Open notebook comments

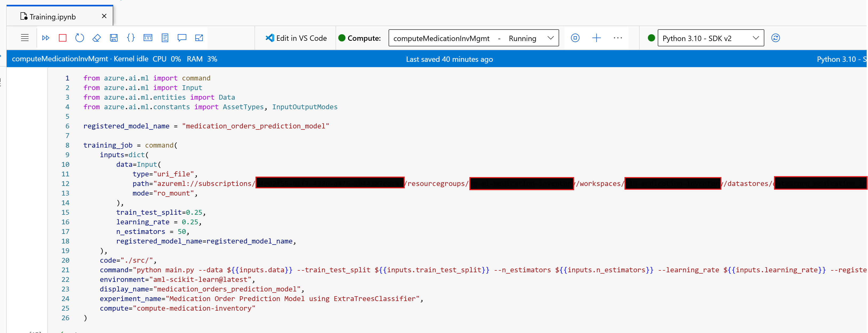point(182,38)
